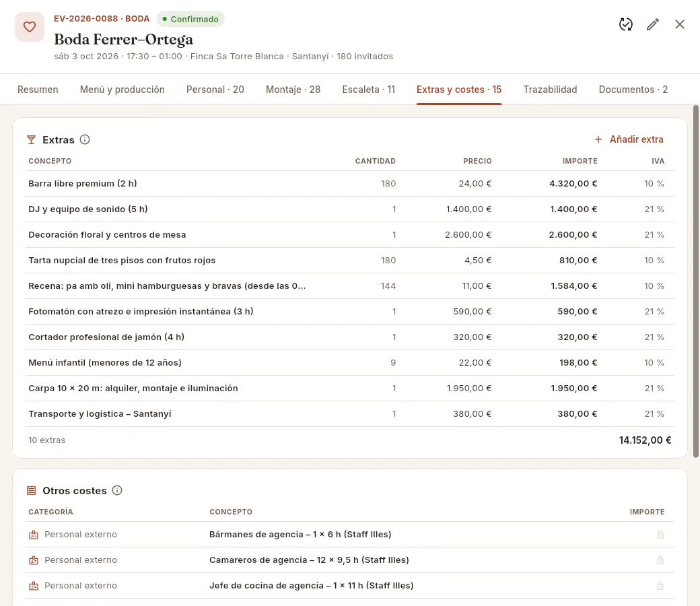The width and height of the screenshot is (700, 606).
Task: Click the lock icon for Bármanes de agencia
Action: 660,535
